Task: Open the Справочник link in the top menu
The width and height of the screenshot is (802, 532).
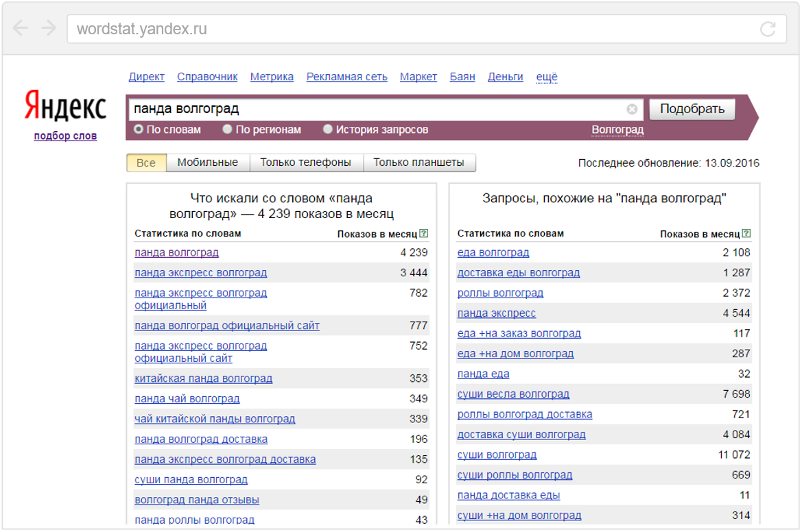Action: point(207,77)
